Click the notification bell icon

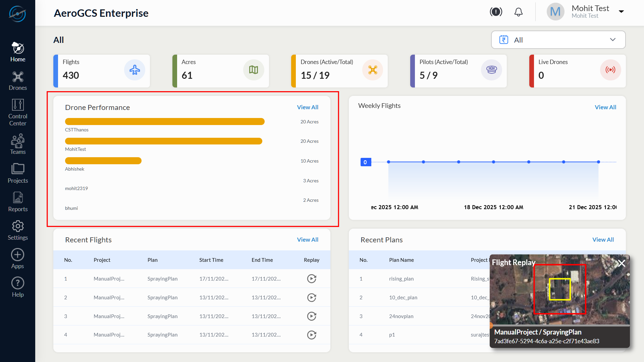(518, 12)
